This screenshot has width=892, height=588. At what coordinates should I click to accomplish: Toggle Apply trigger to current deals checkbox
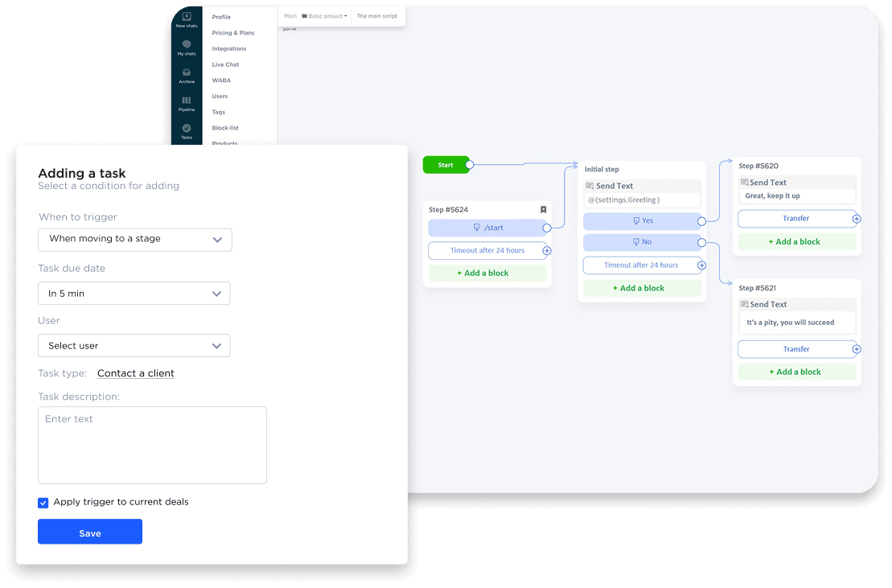(43, 503)
